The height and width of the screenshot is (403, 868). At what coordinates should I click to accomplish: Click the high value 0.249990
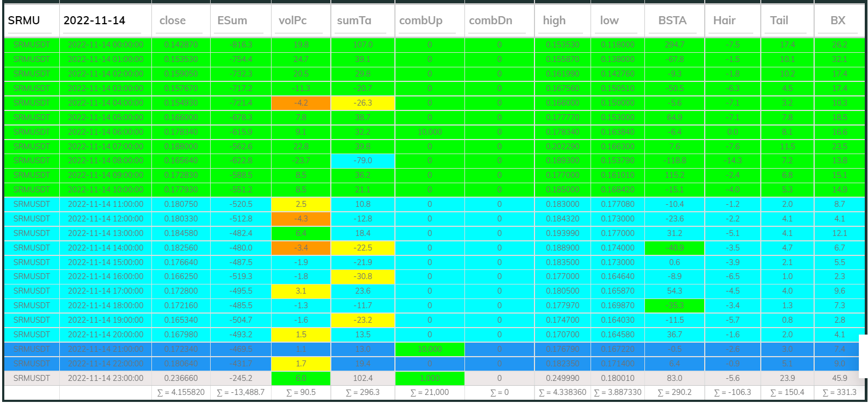click(x=563, y=378)
